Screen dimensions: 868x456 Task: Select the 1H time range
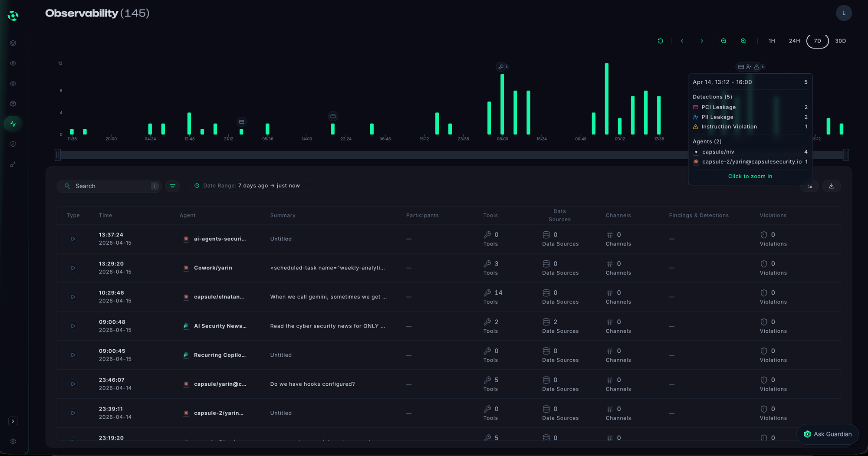[772, 41]
